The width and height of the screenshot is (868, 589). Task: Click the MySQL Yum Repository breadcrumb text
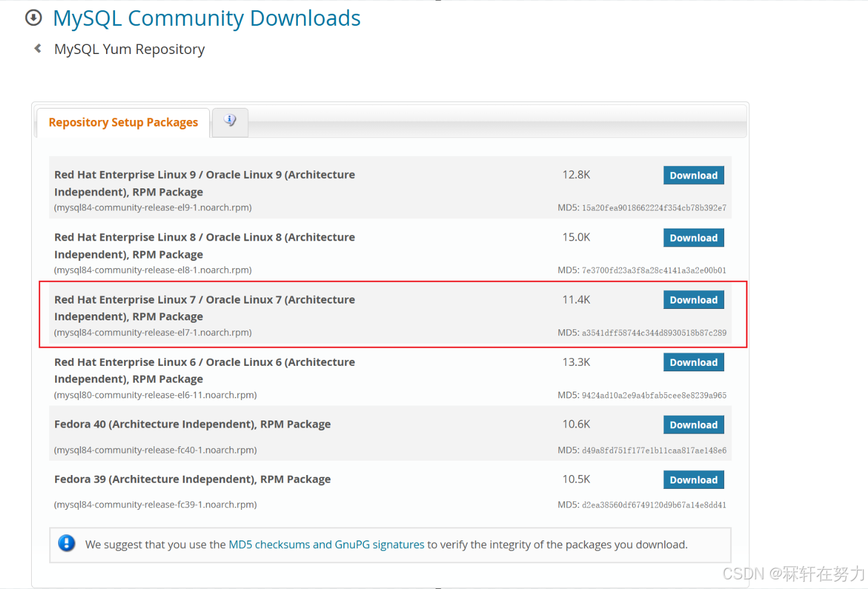[129, 49]
